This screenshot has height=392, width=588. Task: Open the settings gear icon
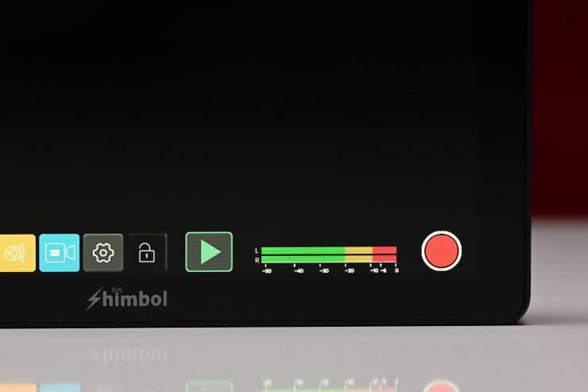(103, 253)
